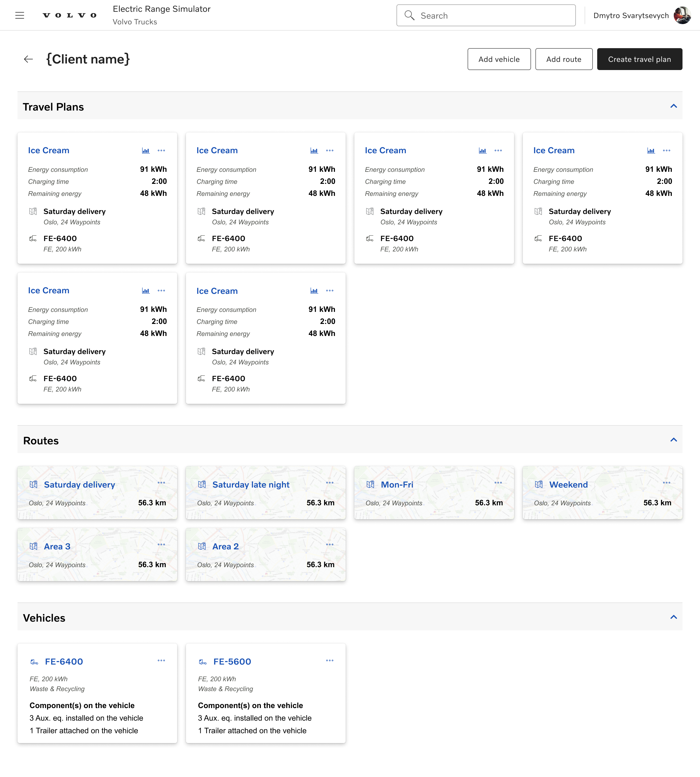The width and height of the screenshot is (700, 777).
Task: Click Electric Range Simulator app title
Action: [x=162, y=9]
